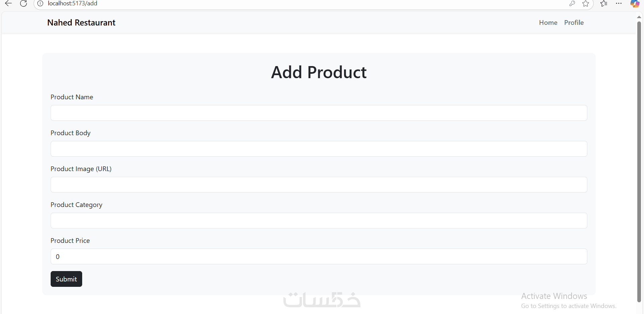Click the scrollbar up arrow

click(x=639, y=17)
